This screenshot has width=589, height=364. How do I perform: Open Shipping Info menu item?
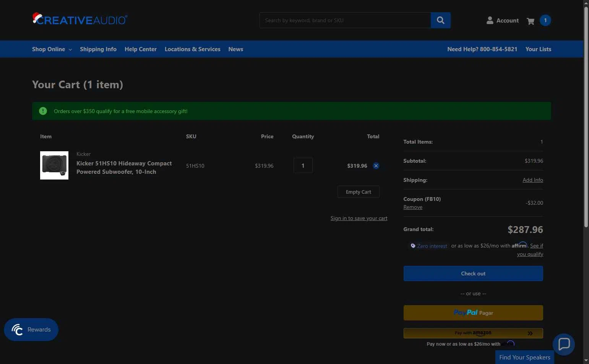pyautogui.click(x=98, y=49)
